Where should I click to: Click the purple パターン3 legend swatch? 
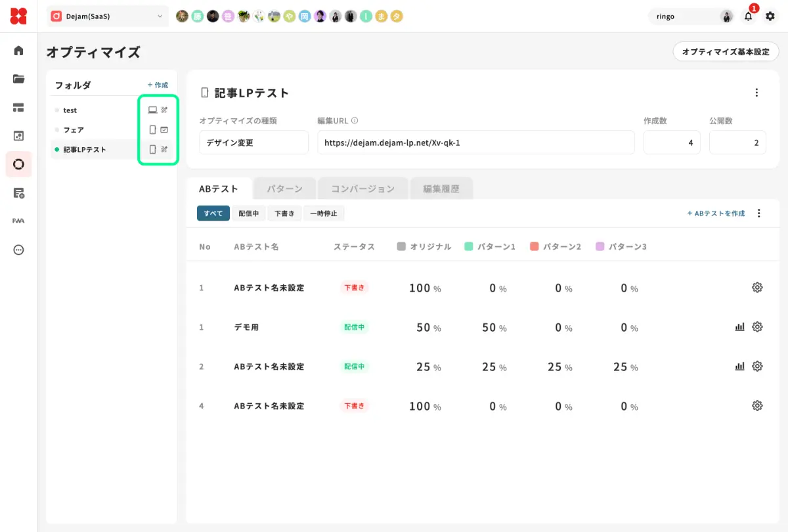(600, 246)
